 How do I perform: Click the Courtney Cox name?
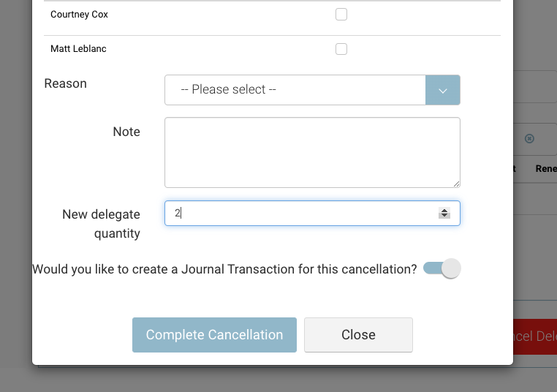click(x=79, y=15)
